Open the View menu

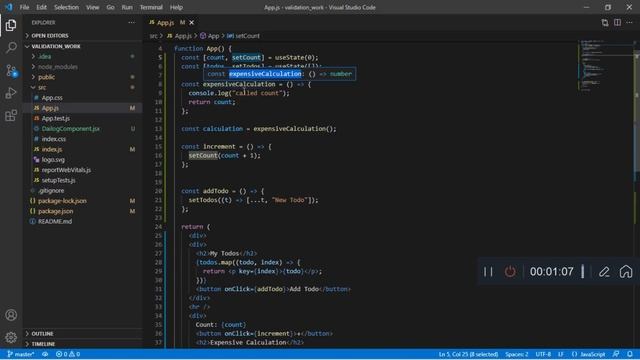[x=92, y=7]
